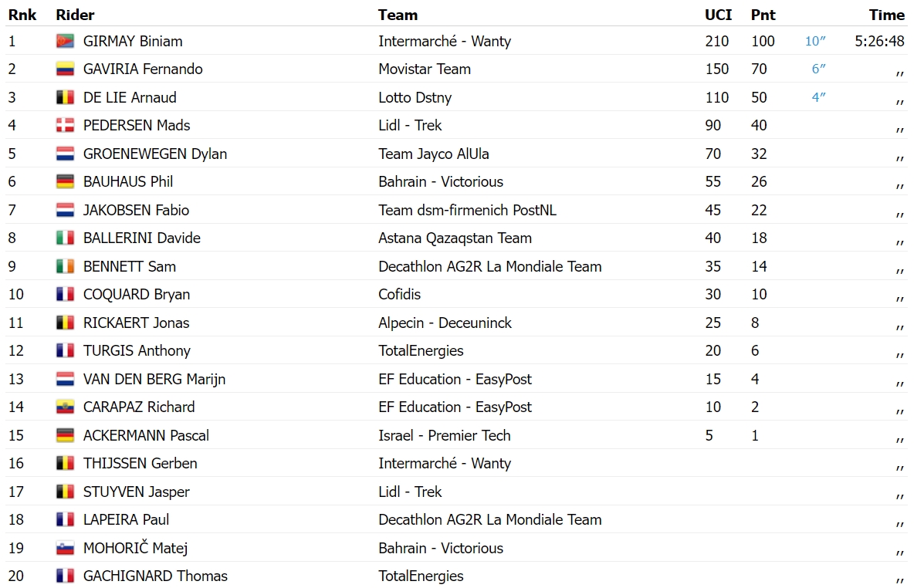Open rider profile of GROENEWEGEN Dylan
This screenshot has height=588, width=924.
(x=155, y=154)
